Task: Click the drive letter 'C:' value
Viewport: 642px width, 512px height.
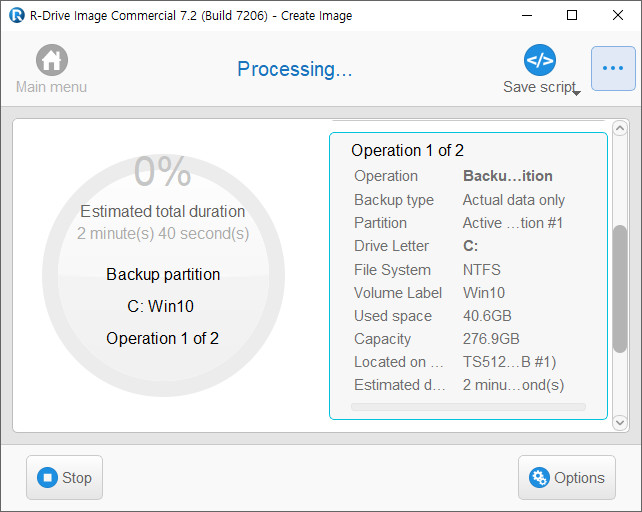Action: click(470, 246)
